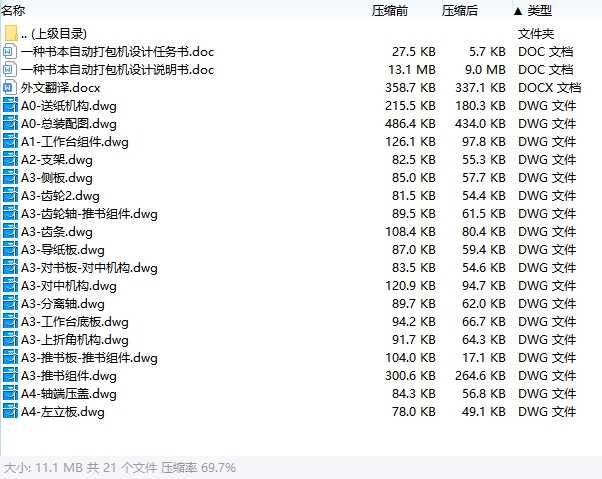This screenshot has width=602, height=479.
Task: Select file name A2-支架.dwg
Action: (x=57, y=160)
